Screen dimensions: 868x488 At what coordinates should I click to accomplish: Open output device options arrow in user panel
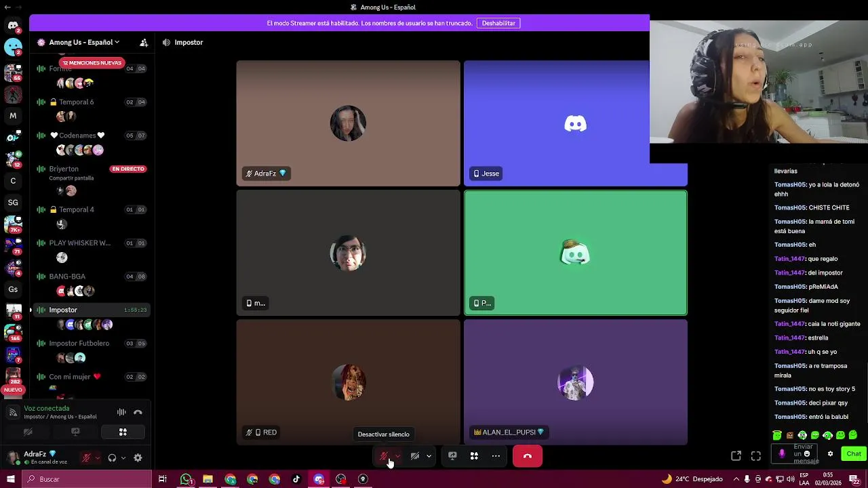(123, 457)
